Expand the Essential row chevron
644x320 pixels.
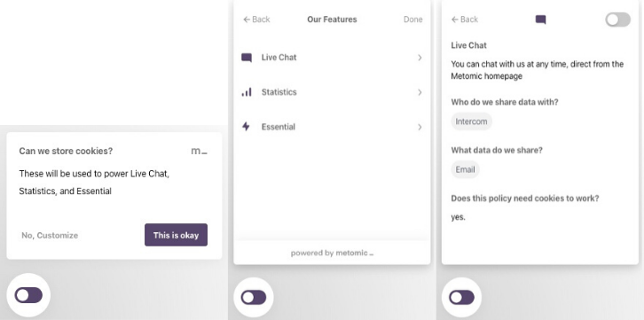coord(420,127)
